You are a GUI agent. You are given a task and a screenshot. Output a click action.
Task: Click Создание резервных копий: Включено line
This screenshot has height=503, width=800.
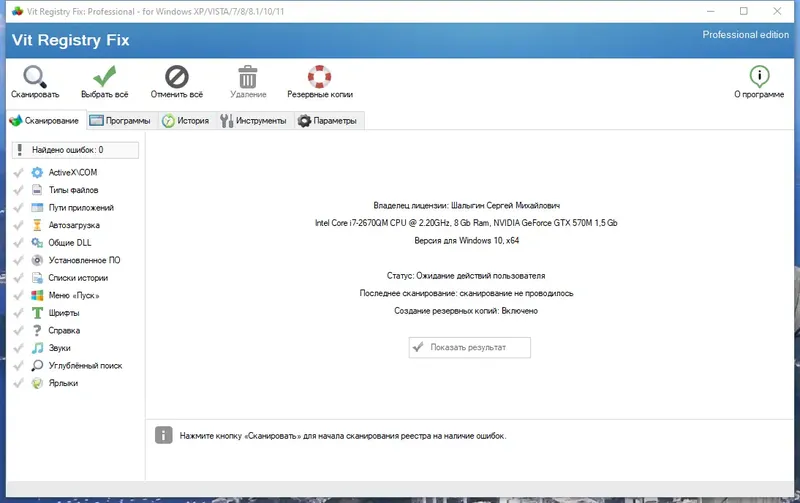coord(466,311)
